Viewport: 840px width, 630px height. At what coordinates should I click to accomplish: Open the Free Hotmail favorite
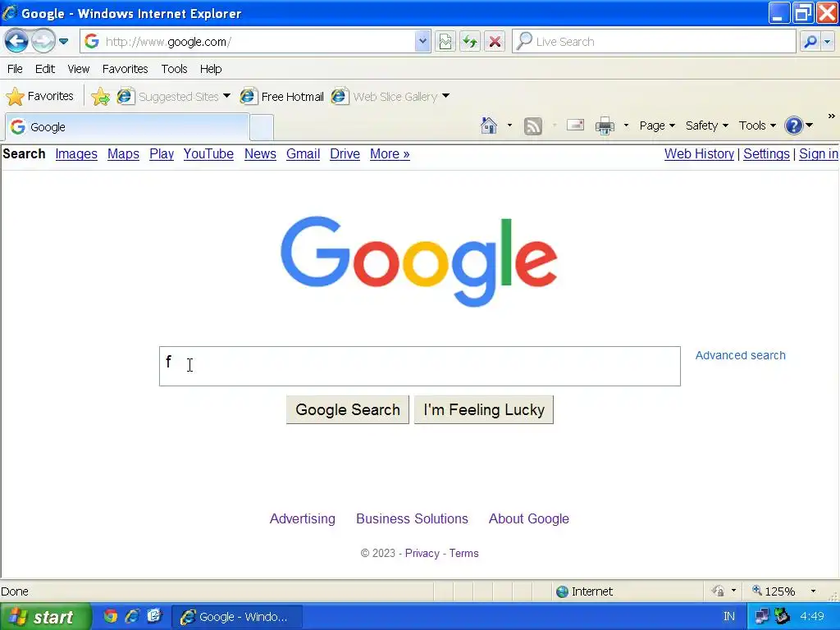click(282, 97)
